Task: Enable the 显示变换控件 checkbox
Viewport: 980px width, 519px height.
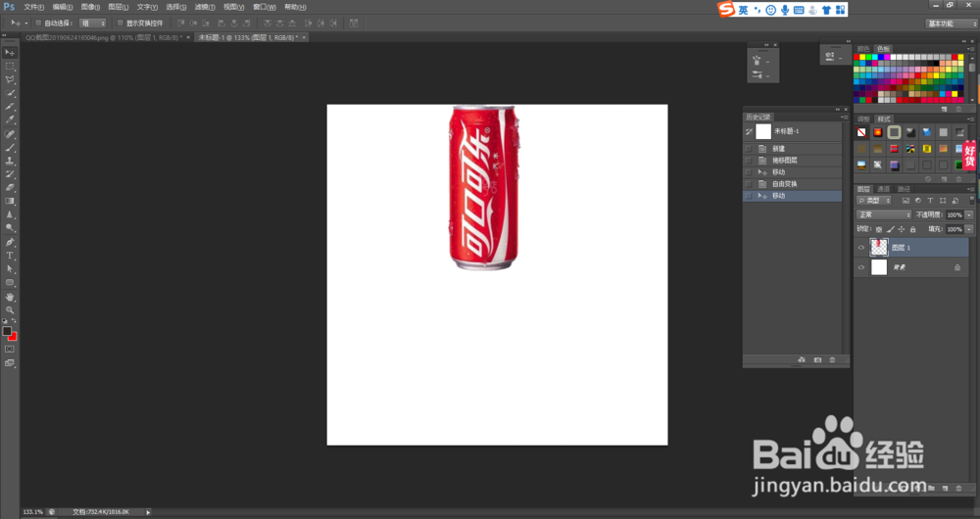Action: click(x=121, y=24)
